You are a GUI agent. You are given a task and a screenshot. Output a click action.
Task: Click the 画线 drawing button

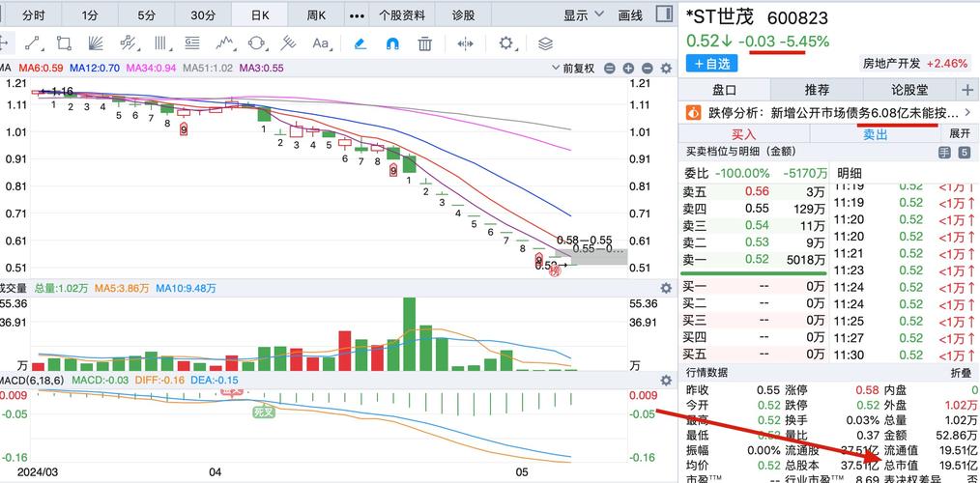coord(630,15)
